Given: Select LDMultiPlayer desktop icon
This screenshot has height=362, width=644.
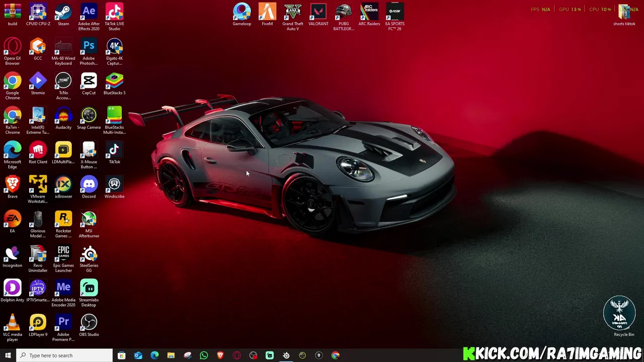Looking at the screenshot, I should click(63, 153).
